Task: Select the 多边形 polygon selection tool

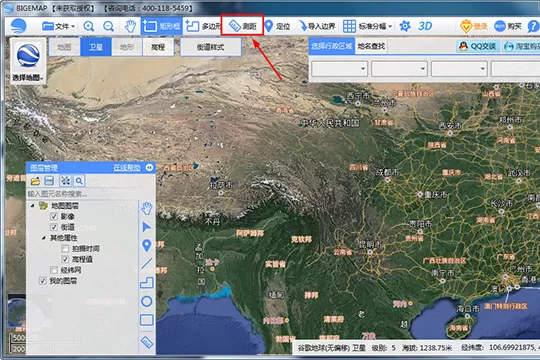Action: [x=202, y=26]
